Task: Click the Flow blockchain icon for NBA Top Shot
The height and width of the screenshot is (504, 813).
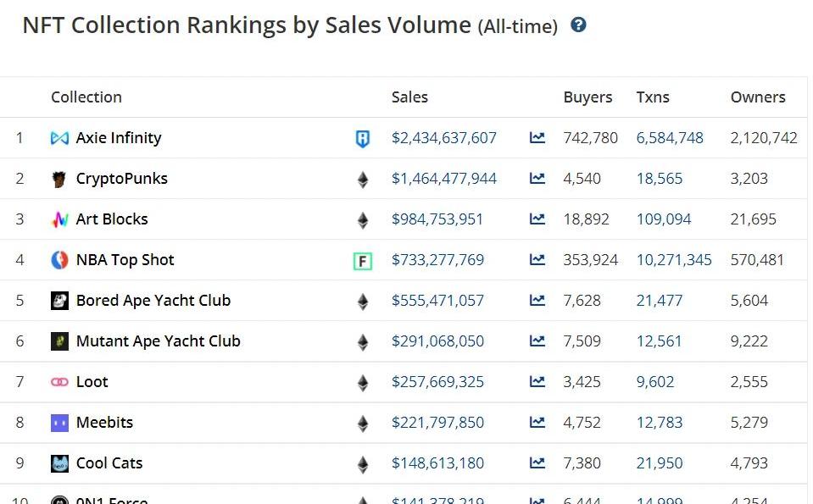Action: (x=363, y=261)
